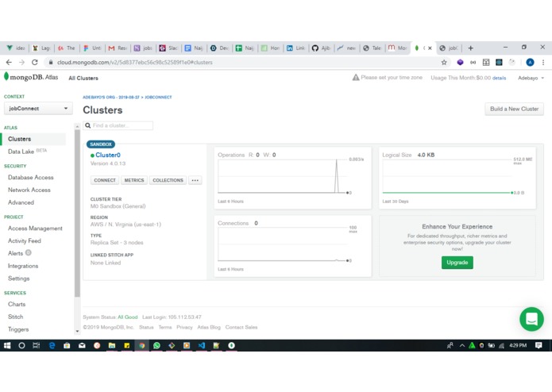Click the Metrics button for Cluster0
This screenshot has width=552, height=392.
tap(134, 180)
